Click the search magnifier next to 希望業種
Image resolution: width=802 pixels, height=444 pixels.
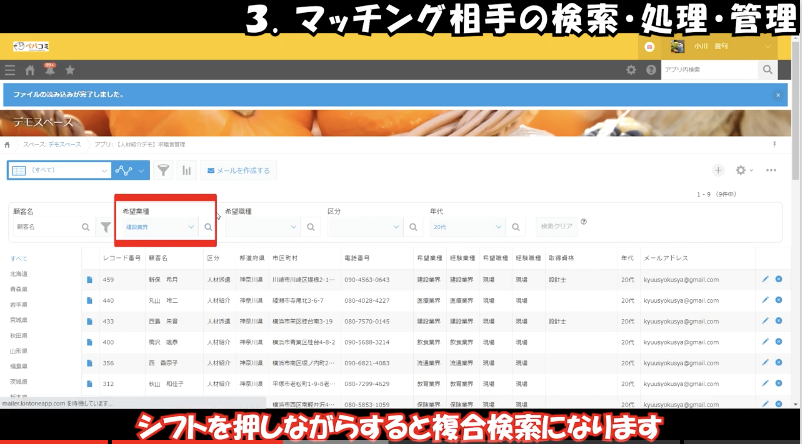[208, 227]
